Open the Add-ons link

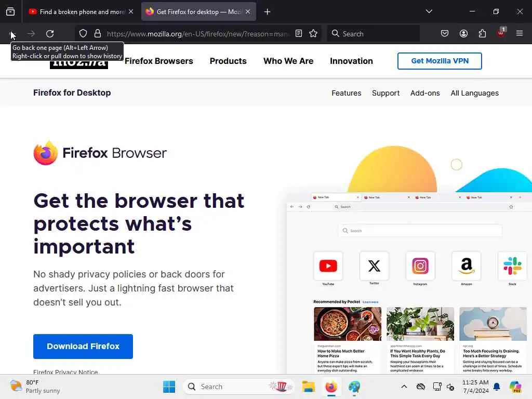tap(425, 93)
